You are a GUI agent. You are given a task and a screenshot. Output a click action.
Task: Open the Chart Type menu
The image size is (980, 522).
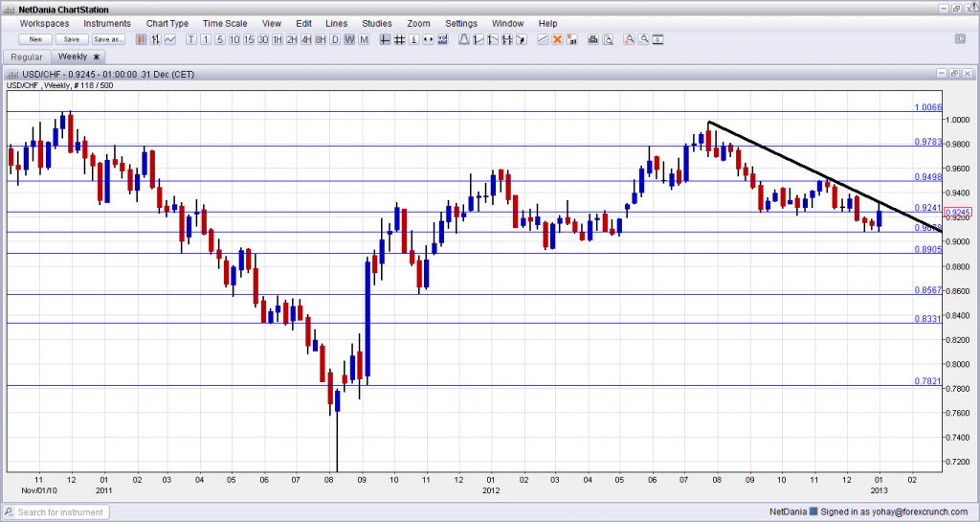(167, 23)
